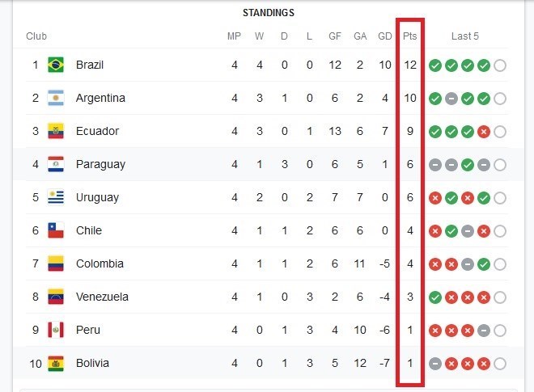534x392 pixels.
Task: Open the Brazil team link
Action: coord(90,65)
